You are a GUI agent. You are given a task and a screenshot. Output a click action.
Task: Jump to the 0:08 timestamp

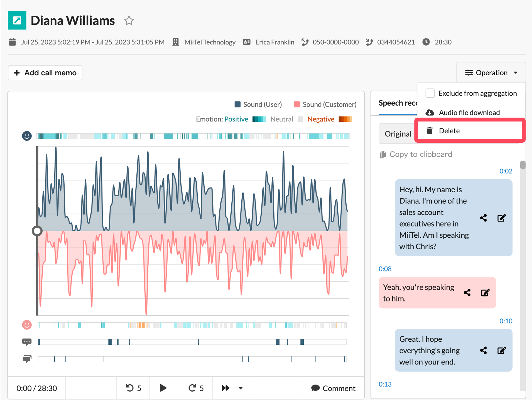click(385, 269)
